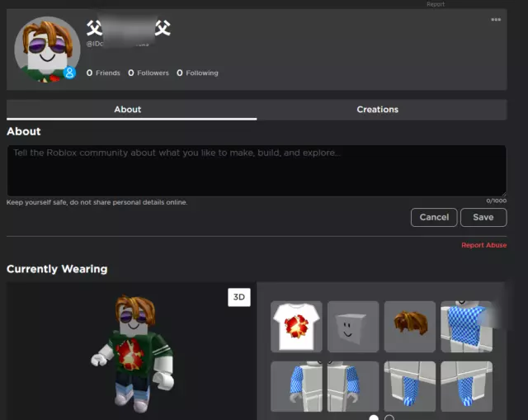This screenshot has height=420, width=528.
Task: Click the full-body avatar preview
Action: pos(133,354)
